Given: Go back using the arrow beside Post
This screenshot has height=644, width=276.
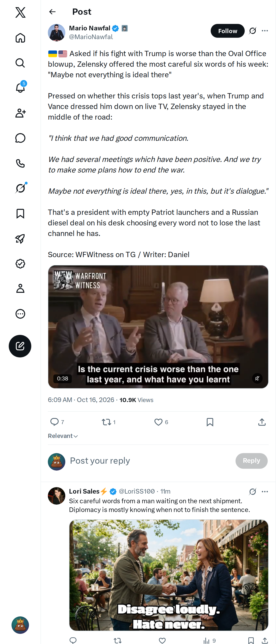Looking at the screenshot, I should coord(52,12).
